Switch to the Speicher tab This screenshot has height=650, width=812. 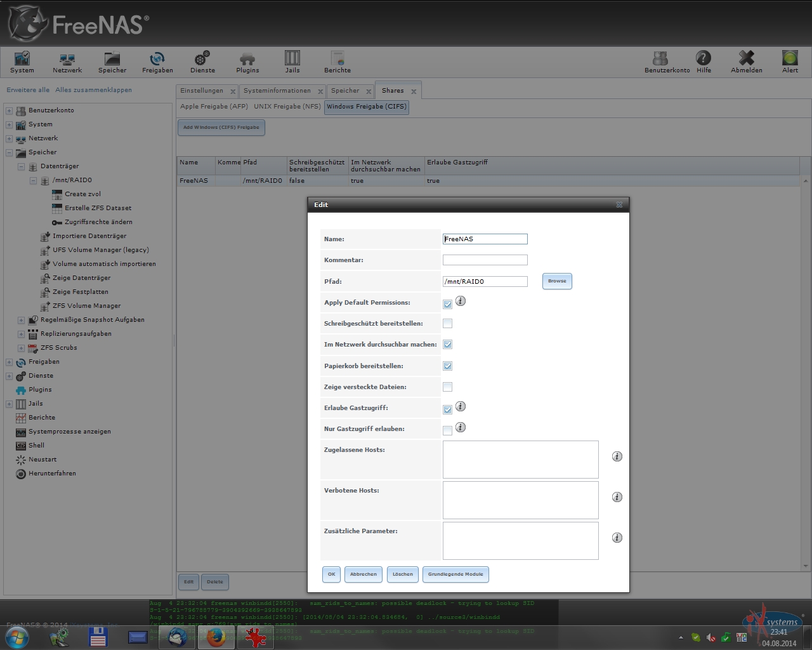[345, 91]
